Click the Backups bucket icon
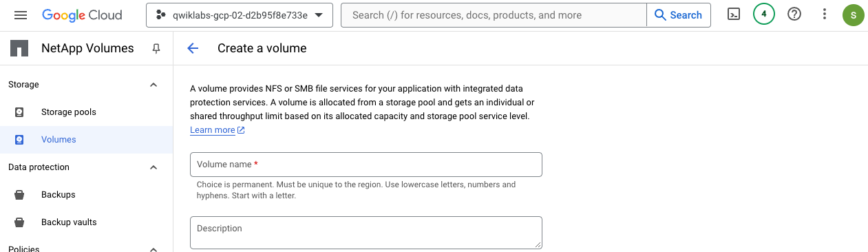 [x=19, y=195]
